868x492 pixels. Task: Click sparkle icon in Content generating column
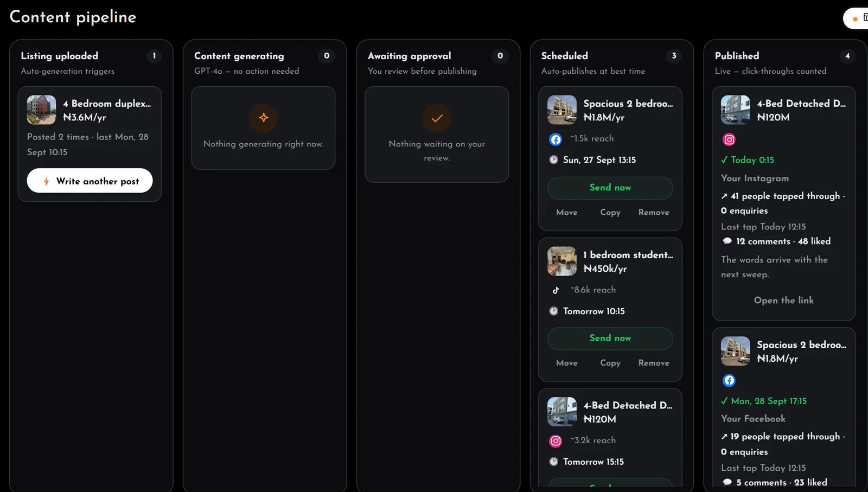click(x=264, y=118)
